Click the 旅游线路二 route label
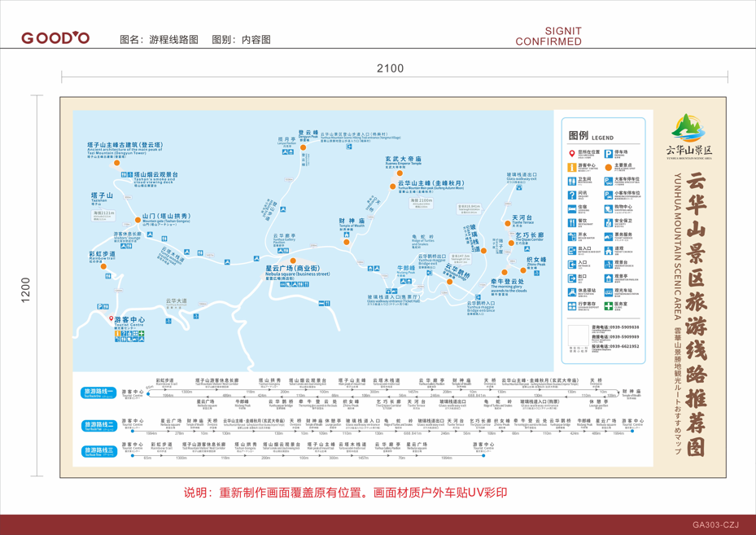Viewport: 756px width, 535px height. (x=99, y=425)
